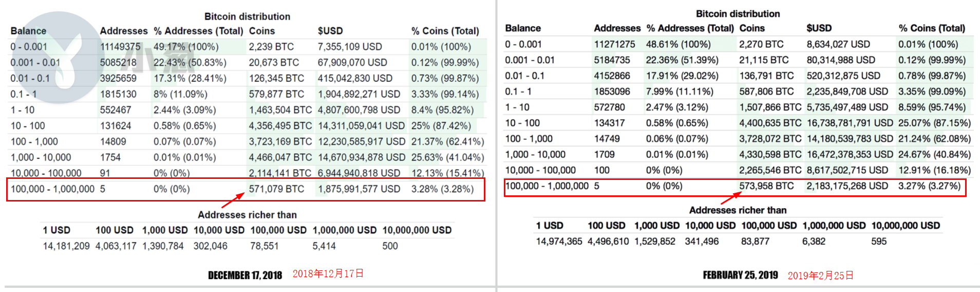Click the red arrow in left panel
Viewport: 980px width, 292px height.
[233, 199]
